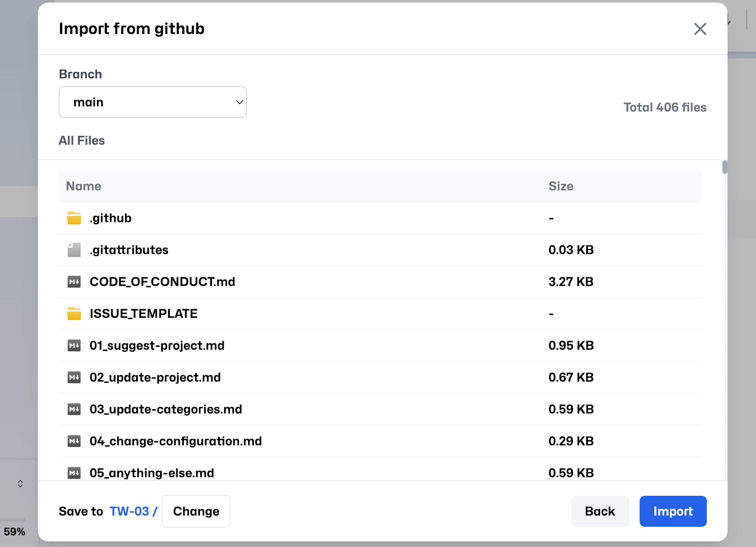Viewport: 756px width, 547px height.
Task: Click Change to pick save location
Action: tap(196, 511)
